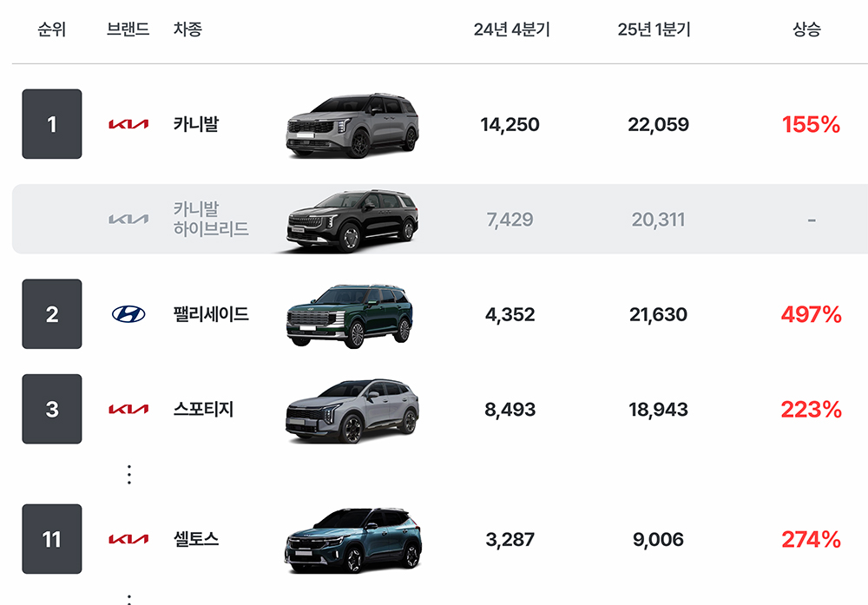Click the grey 카니발 car thumbnail
The image size is (868, 605).
coord(352,125)
